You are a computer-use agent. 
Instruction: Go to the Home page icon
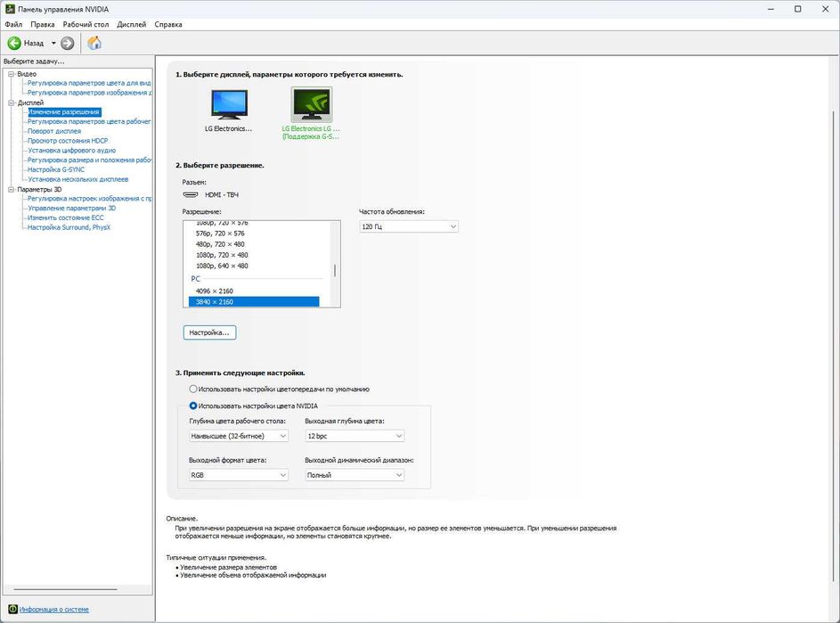click(94, 43)
